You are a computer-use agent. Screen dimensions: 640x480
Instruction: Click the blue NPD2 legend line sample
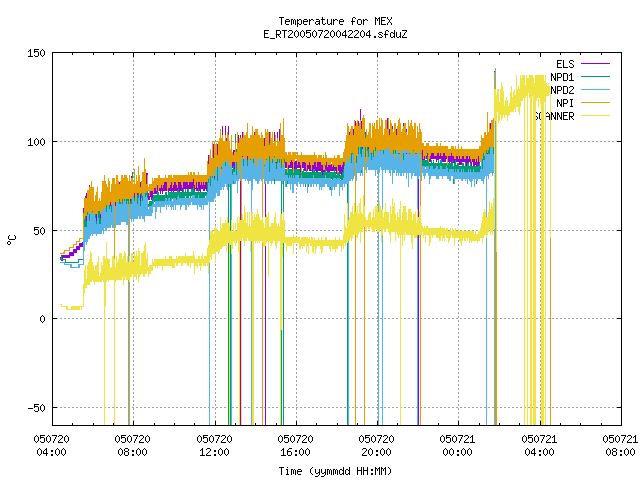coord(595,89)
